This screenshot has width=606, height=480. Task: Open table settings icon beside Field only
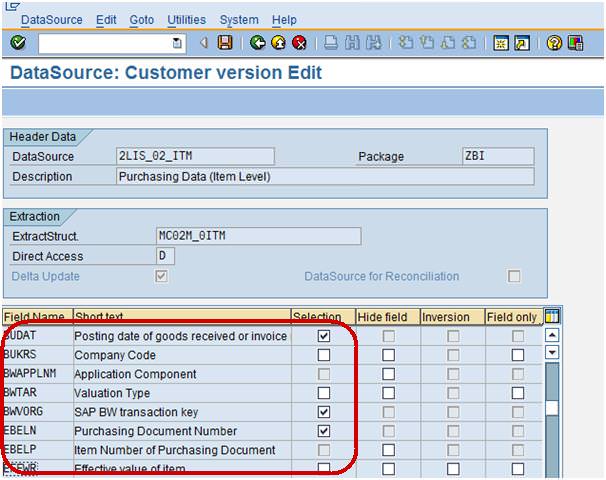click(x=551, y=316)
